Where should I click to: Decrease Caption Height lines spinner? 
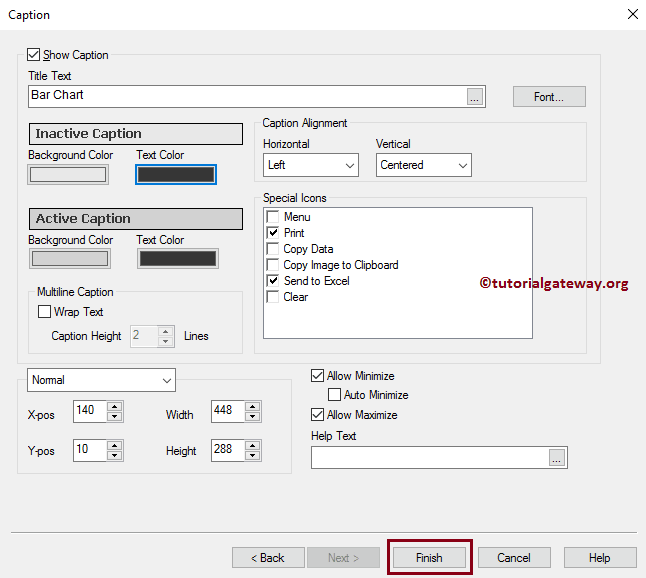pos(166,341)
